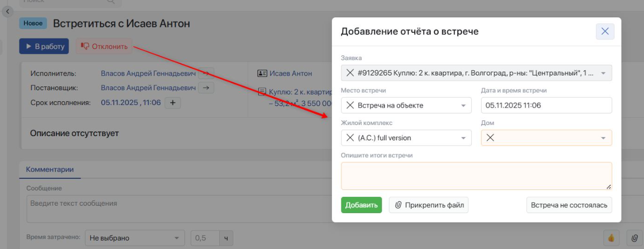
Task: Click the fire icon below comment box
Action: 611,238
